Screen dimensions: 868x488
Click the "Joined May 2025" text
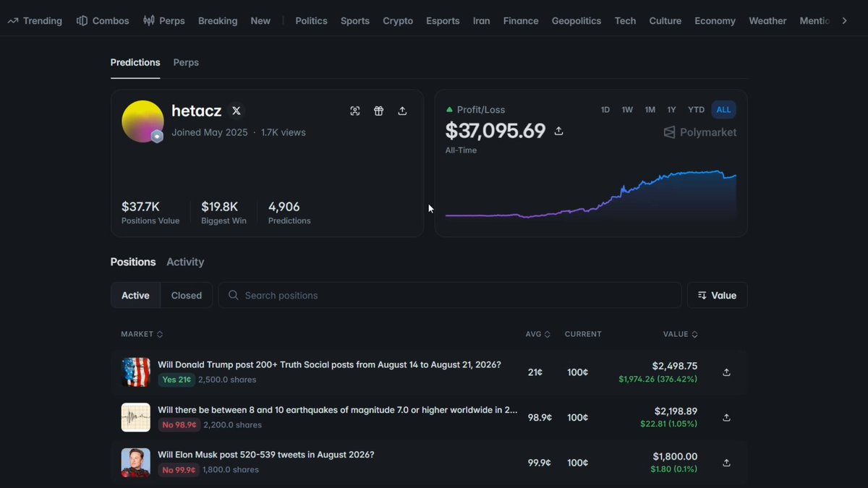tap(210, 132)
